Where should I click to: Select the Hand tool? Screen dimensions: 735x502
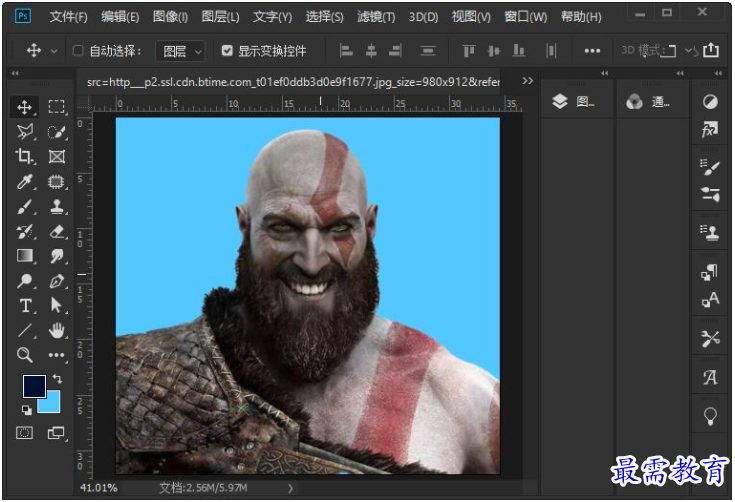56,330
